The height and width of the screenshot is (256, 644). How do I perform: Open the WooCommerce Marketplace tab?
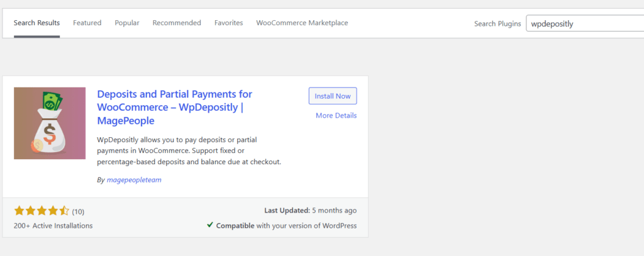tap(302, 23)
